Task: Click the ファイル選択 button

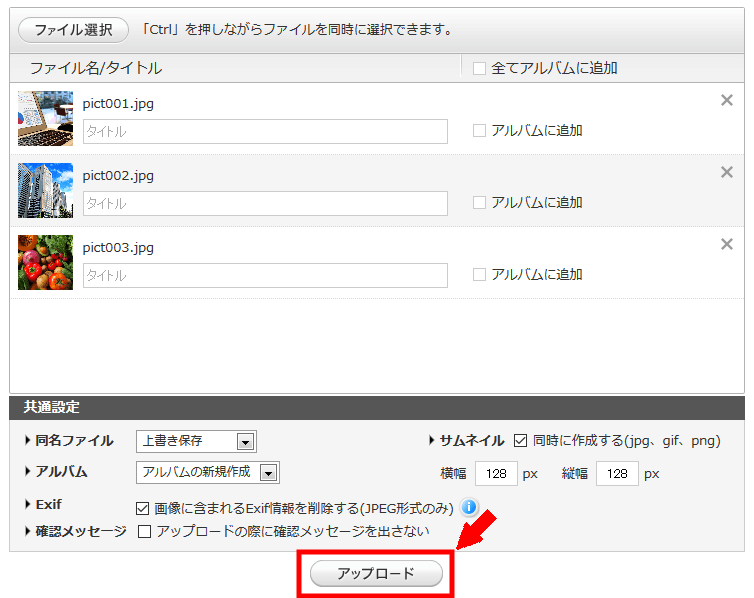Action: [x=73, y=30]
